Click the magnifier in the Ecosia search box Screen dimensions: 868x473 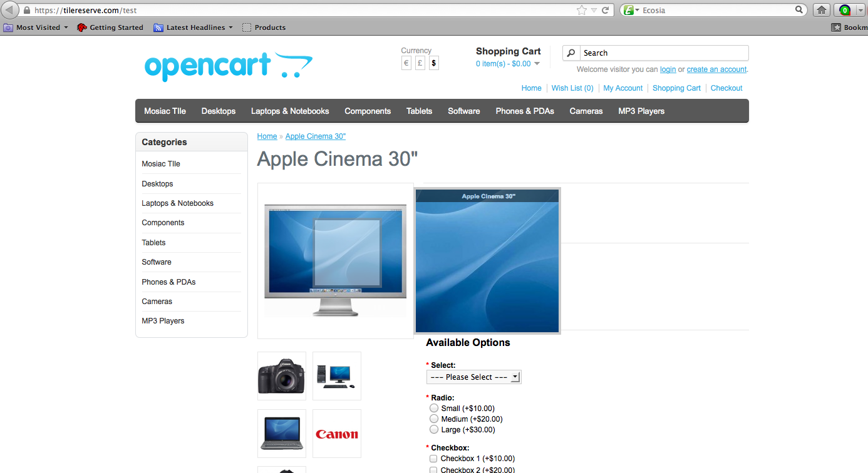[x=800, y=10]
